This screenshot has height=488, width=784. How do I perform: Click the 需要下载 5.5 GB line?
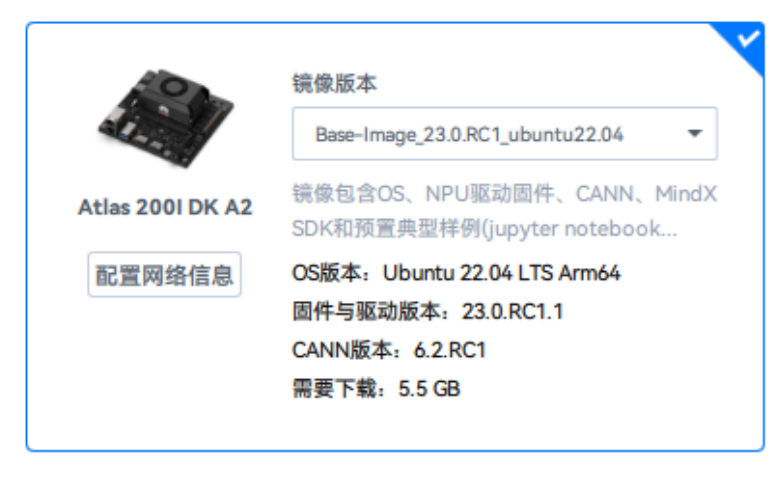click(x=376, y=388)
